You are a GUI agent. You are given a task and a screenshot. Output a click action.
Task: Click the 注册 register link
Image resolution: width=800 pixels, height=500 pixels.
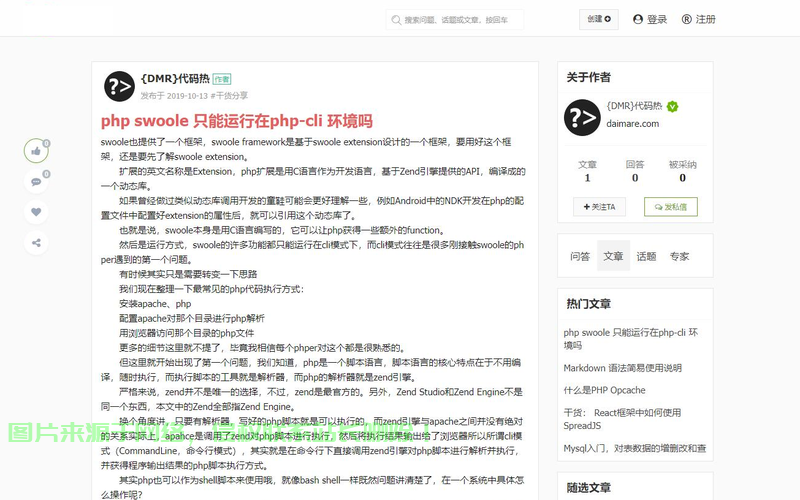[x=699, y=19]
